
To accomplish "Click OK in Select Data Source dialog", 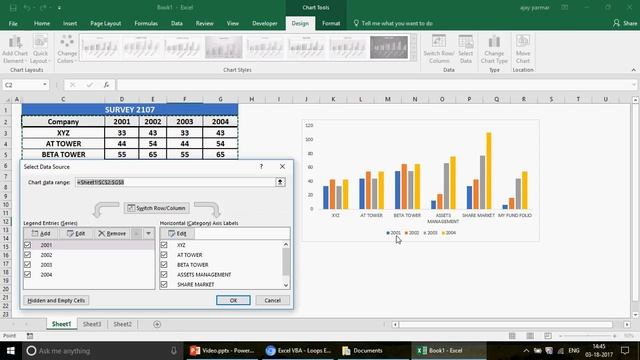I will (x=233, y=300).
